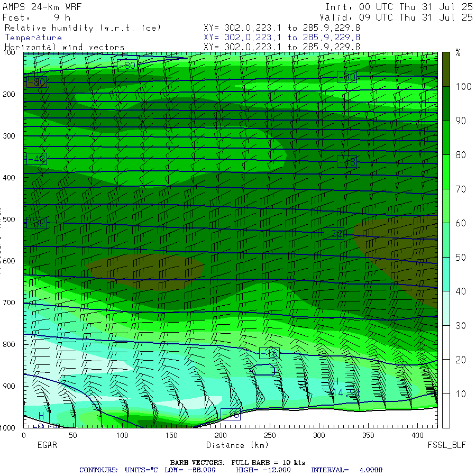Image resolution: width=476 pixels, height=476 pixels.
Task: Click the "LOW= -88.000" contour value
Action: [190, 470]
